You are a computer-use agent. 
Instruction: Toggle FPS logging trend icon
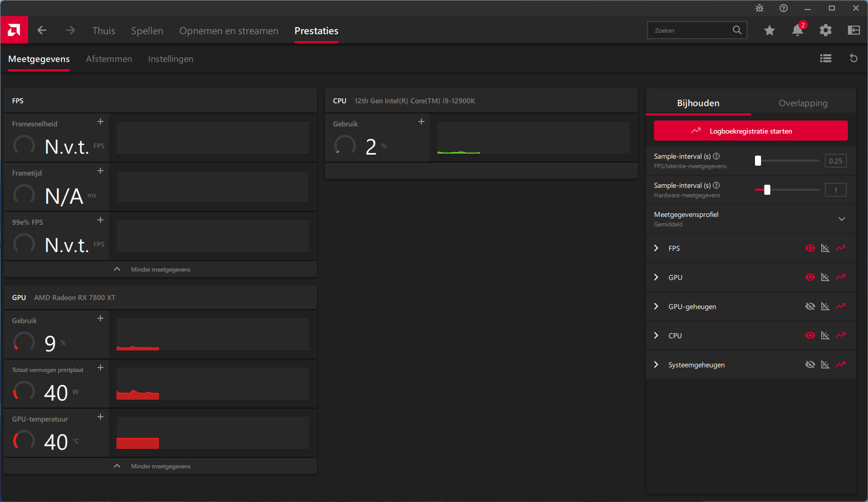841,248
